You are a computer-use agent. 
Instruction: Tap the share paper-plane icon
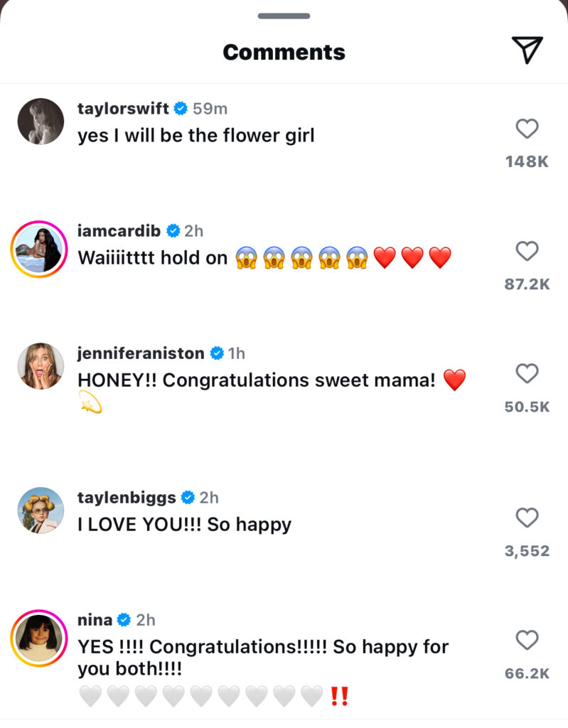527,50
